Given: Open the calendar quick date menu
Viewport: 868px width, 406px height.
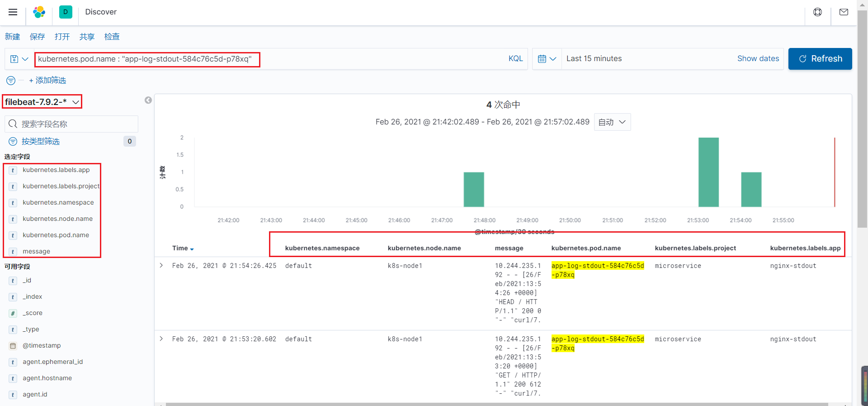Looking at the screenshot, I should tap(547, 59).
